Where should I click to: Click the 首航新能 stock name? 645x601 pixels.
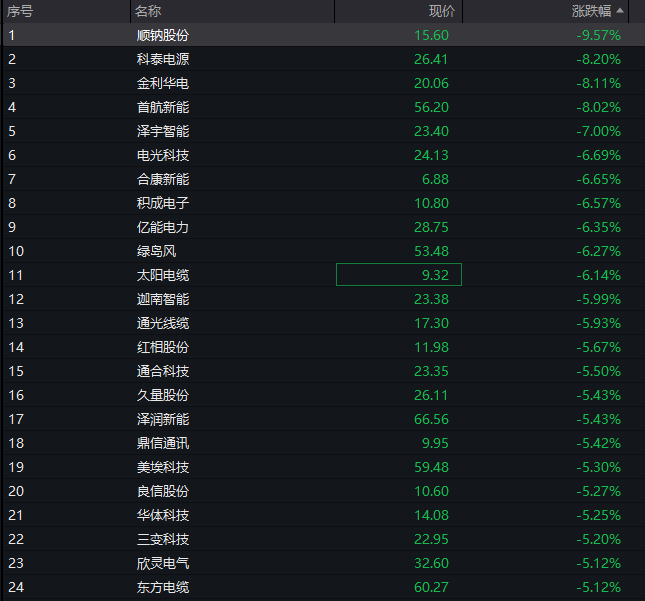(x=162, y=107)
